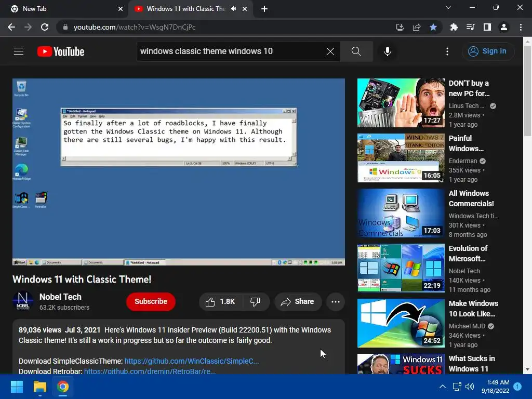This screenshot has width=532, height=399.
Task: Click Sign in button
Action: [x=487, y=51]
